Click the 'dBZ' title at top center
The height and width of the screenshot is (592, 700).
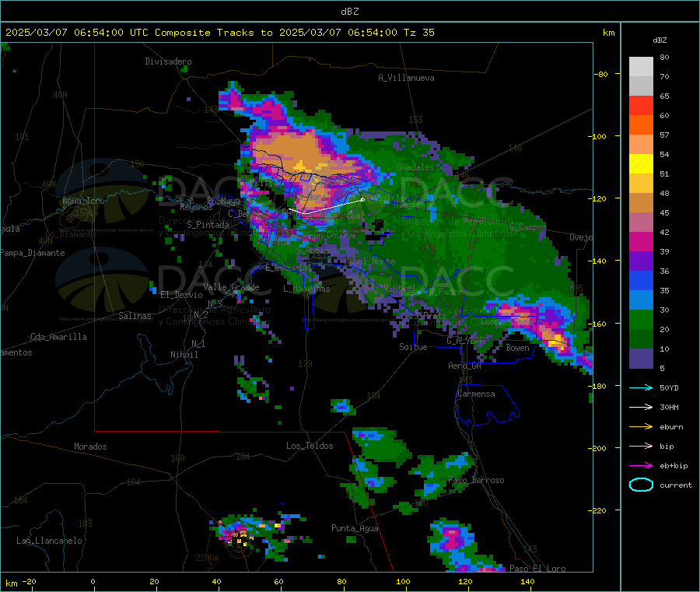(349, 12)
